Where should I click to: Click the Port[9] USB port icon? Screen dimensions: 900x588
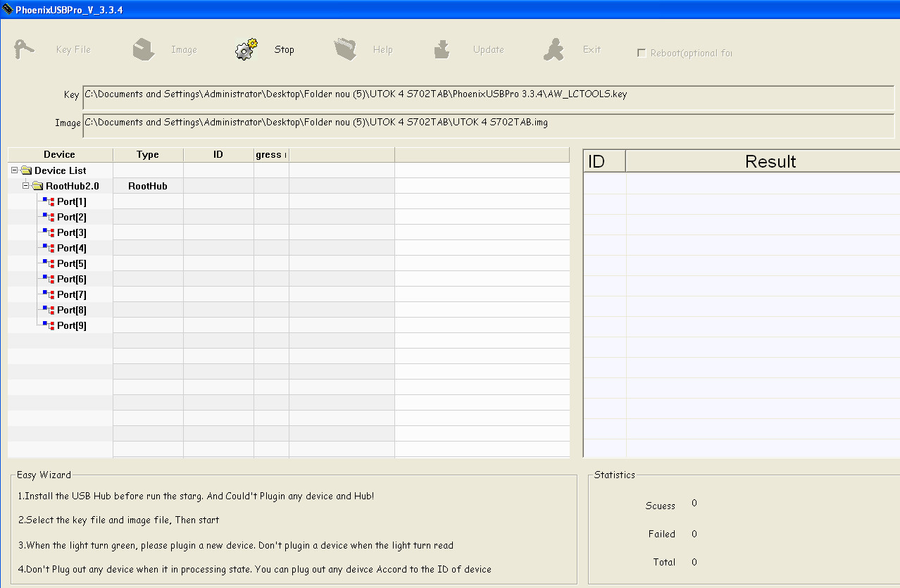49,325
